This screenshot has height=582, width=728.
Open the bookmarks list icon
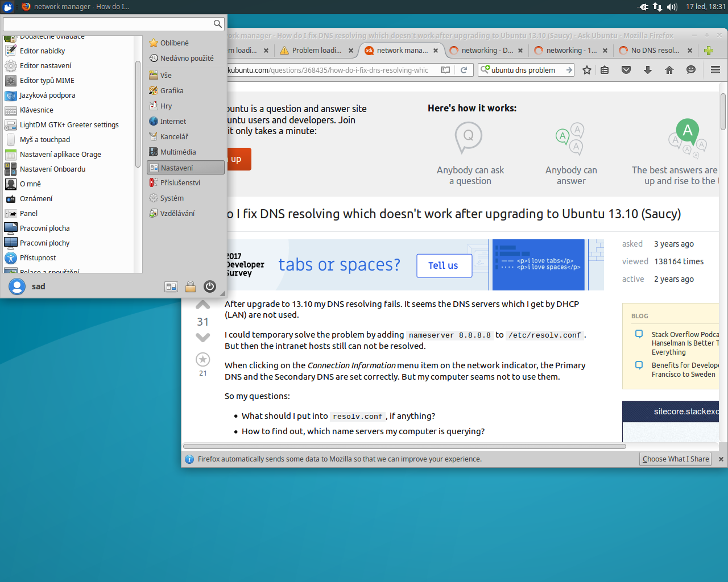point(605,70)
